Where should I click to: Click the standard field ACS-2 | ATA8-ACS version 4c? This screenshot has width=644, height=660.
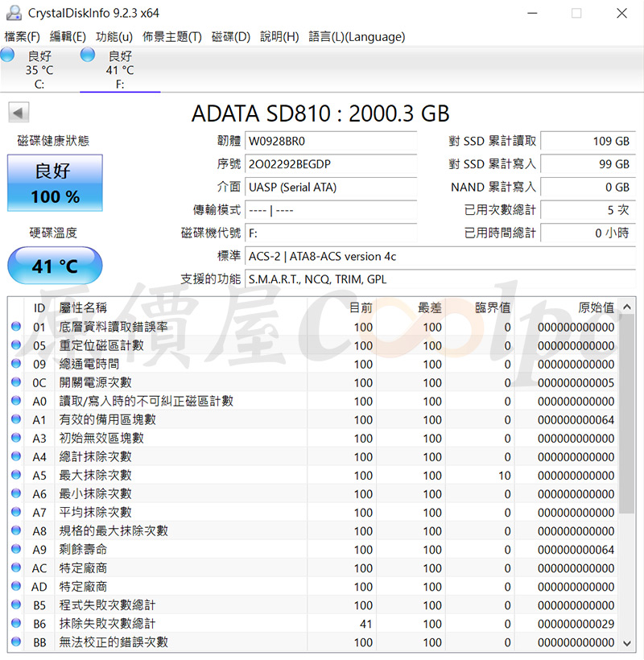click(440, 256)
